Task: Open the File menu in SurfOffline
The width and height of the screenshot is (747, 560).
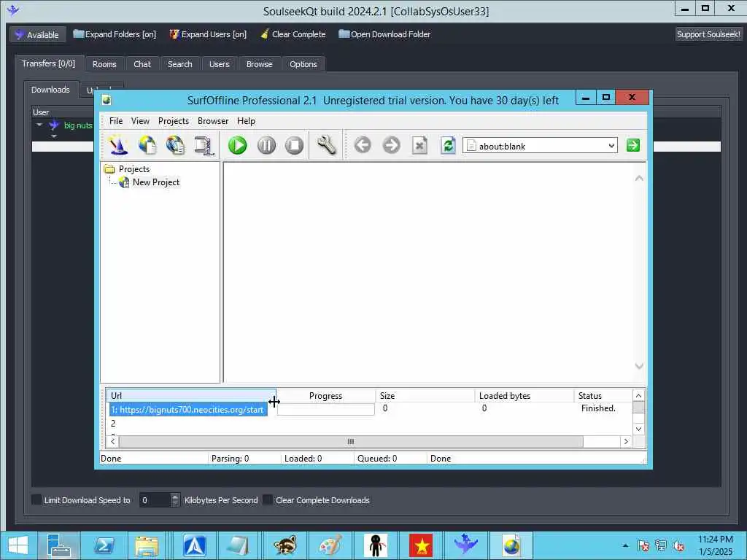Action: pyautogui.click(x=116, y=121)
